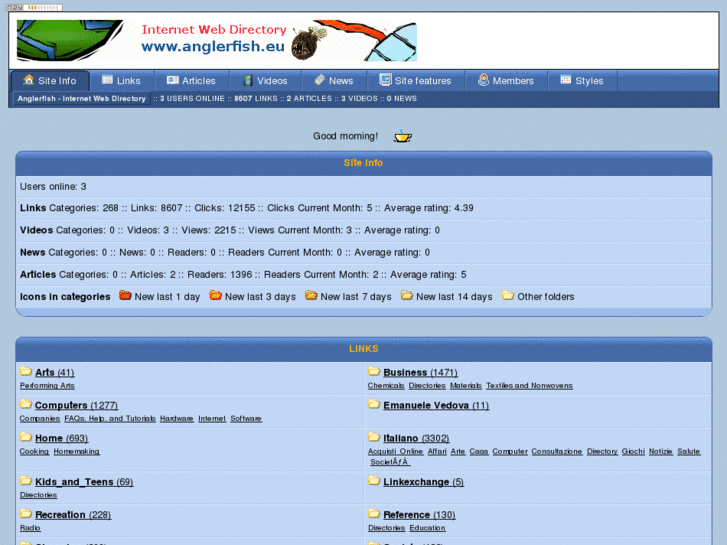
Task: Open Emanuele Vedova (11) link
Action: coord(436,405)
